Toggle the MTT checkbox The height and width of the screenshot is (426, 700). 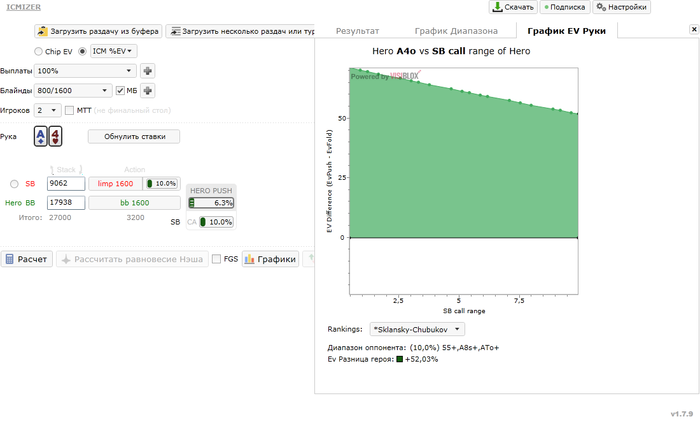click(69, 110)
